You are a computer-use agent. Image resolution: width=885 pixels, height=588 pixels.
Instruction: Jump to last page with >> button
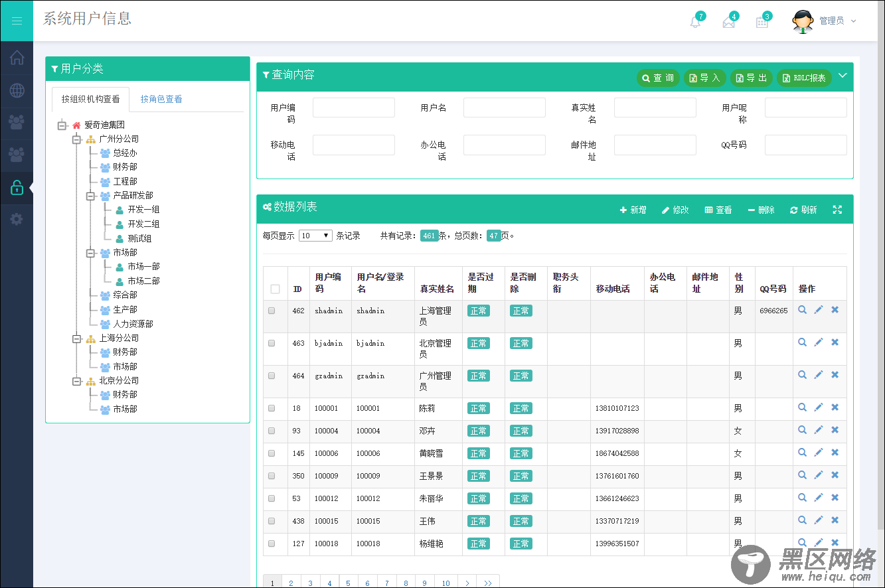point(488,583)
